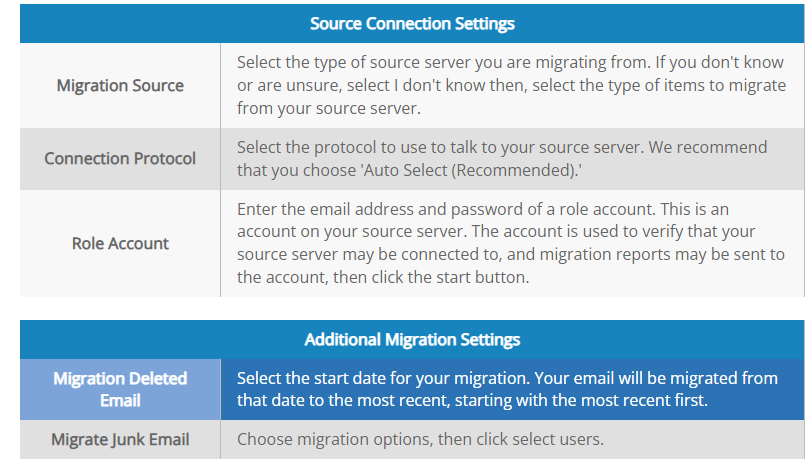This screenshot has width=811, height=462.
Task: Select the highlighted "Migration Deleted Email" label
Action: pos(120,389)
